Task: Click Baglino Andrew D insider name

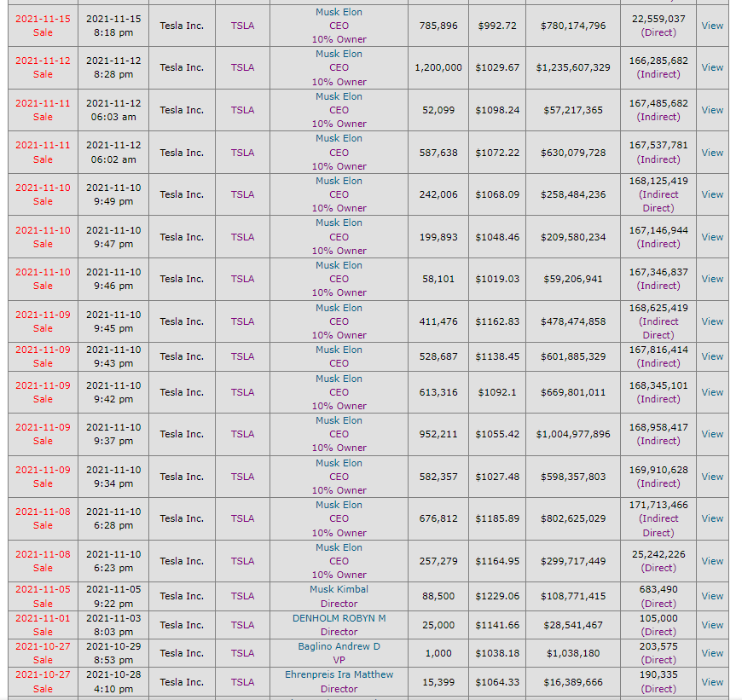Action: click(x=339, y=646)
